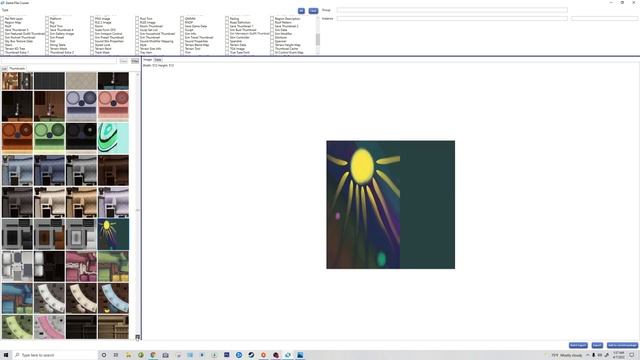Click the Clear button beside search box
640x360 pixels.
tap(124, 61)
